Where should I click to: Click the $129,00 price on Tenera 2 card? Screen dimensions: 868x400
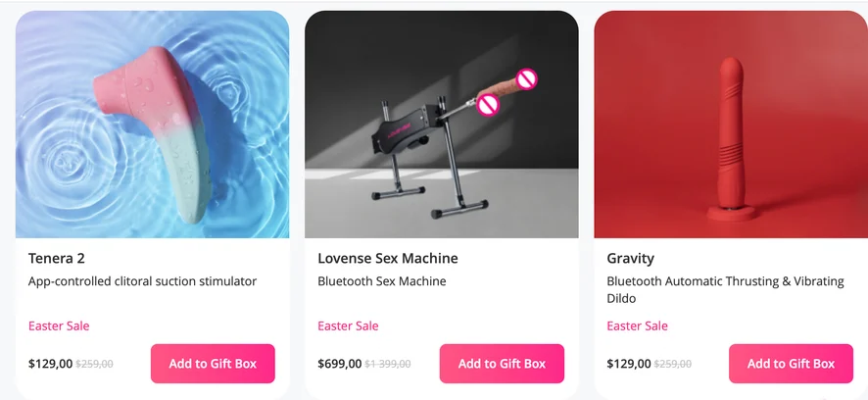[x=50, y=364]
